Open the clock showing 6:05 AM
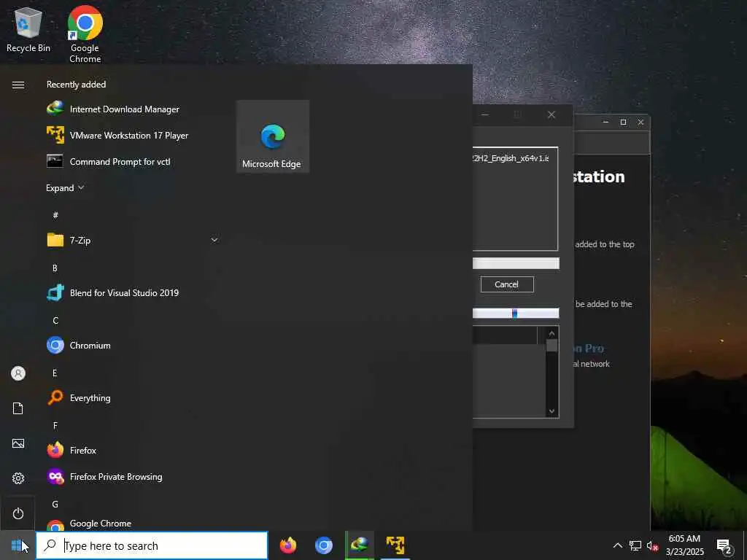Screen dimensions: 747x560 (684, 545)
